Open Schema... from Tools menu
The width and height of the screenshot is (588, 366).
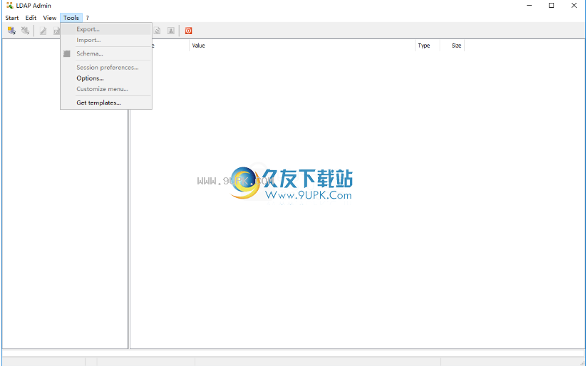tap(106, 53)
